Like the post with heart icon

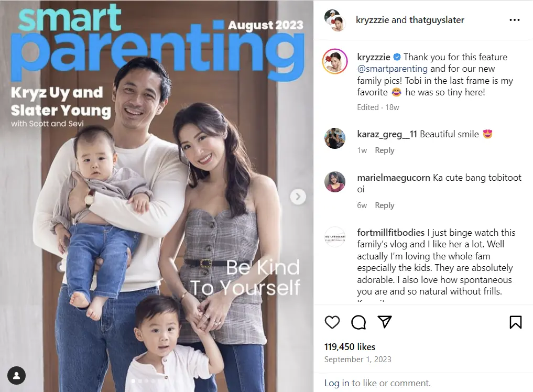pos(332,322)
